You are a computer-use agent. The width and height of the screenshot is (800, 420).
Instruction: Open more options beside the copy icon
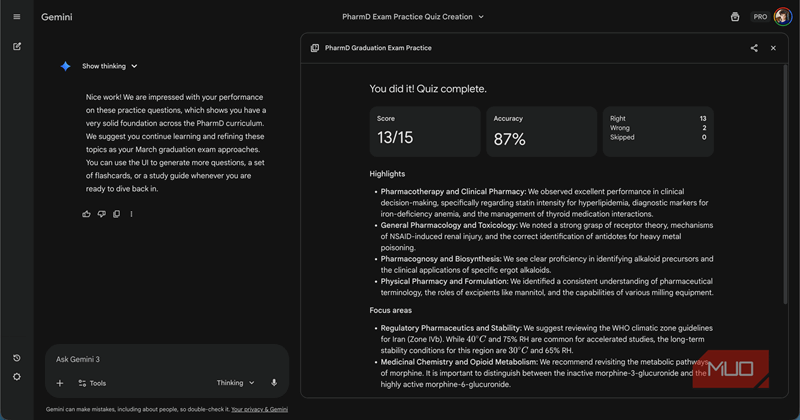click(131, 214)
